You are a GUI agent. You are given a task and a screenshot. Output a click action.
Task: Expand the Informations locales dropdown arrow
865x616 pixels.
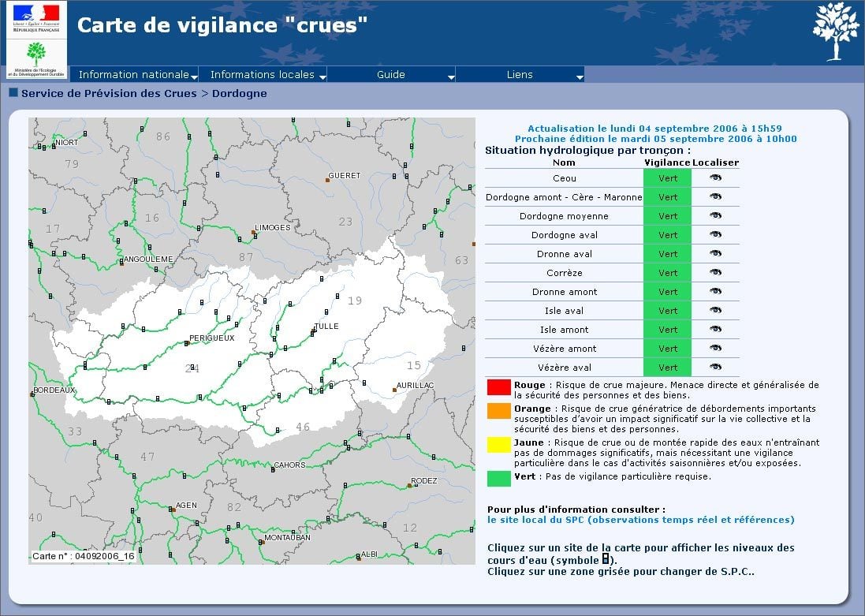[322, 77]
